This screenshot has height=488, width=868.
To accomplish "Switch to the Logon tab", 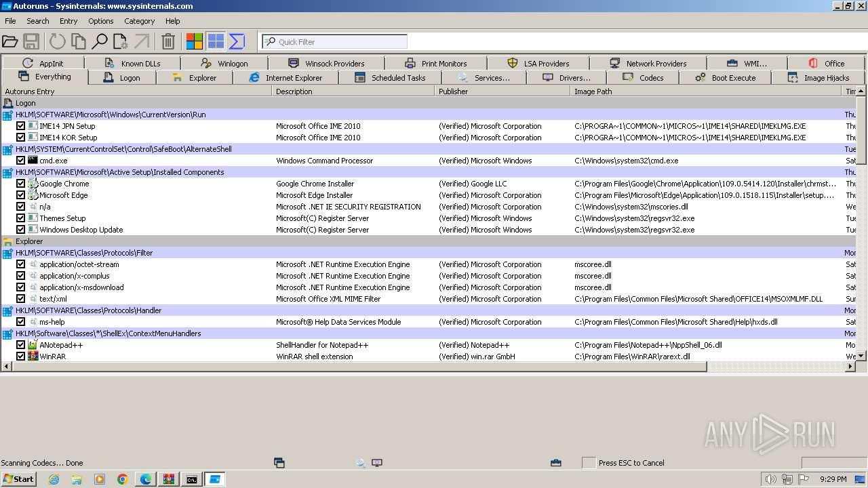I will tap(121, 77).
